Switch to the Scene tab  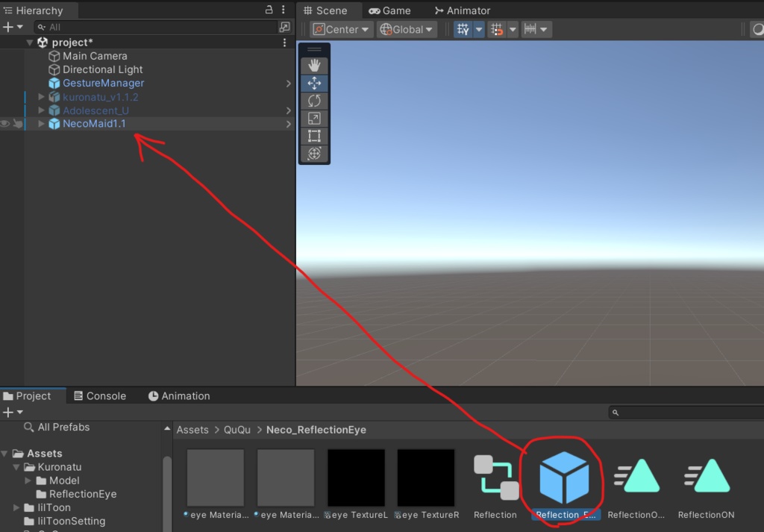[x=325, y=10]
